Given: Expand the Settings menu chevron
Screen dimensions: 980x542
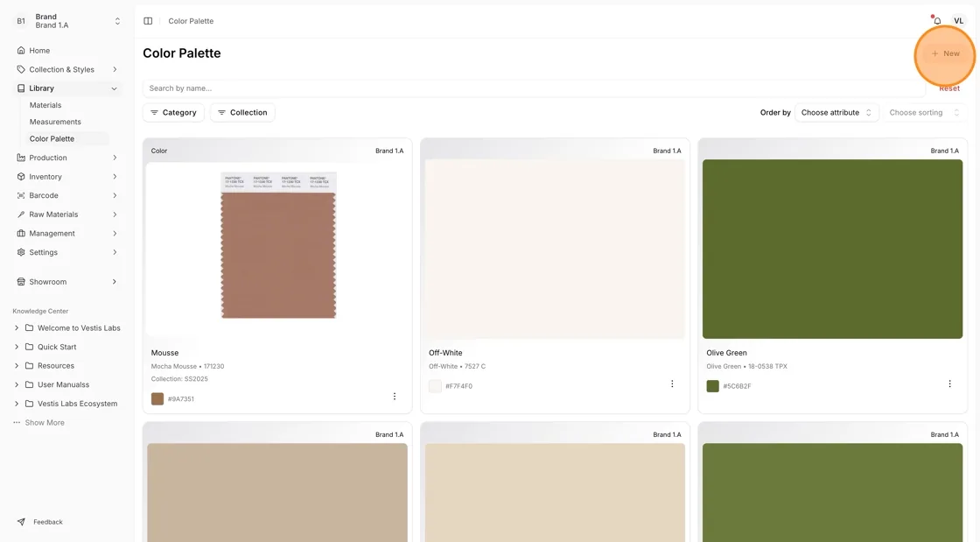Looking at the screenshot, I should pos(115,252).
